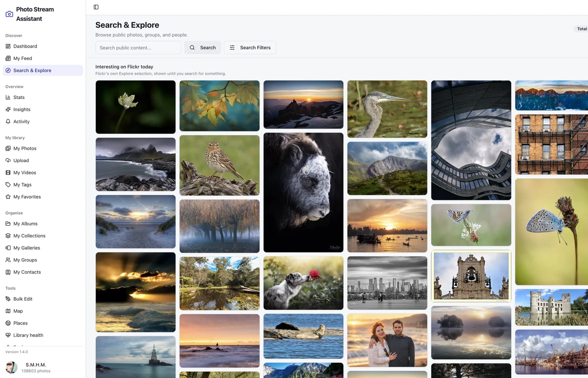Viewport: 588px width, 378px height.
Task: Open the autumn maple leaves photo
Action: click(220, 106)
